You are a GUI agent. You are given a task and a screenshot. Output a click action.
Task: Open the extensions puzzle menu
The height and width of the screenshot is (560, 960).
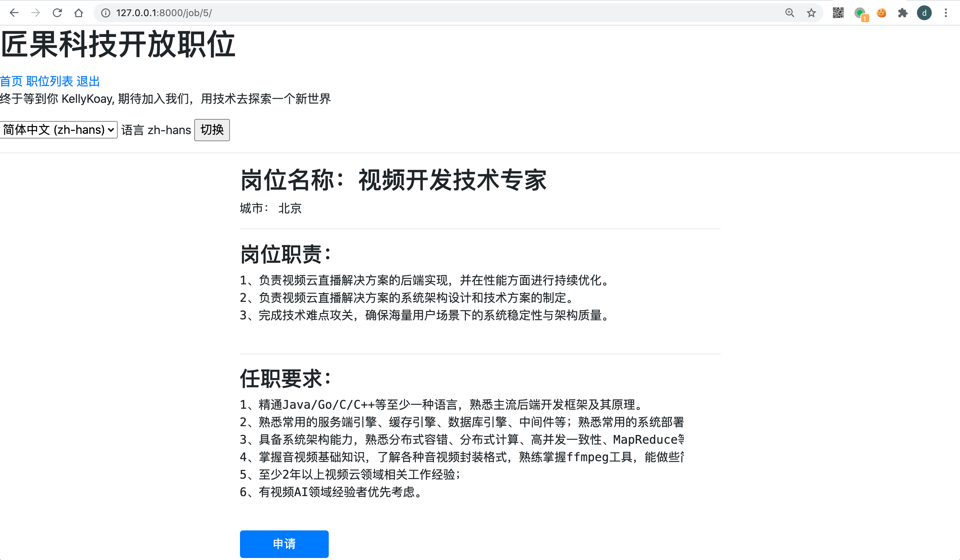(x=903, y=13)
